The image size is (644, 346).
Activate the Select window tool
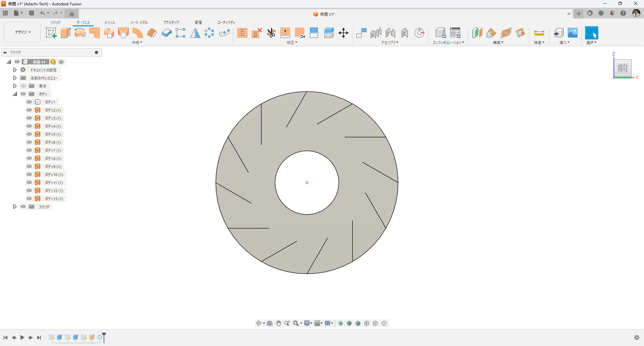[x=591, y=33]
